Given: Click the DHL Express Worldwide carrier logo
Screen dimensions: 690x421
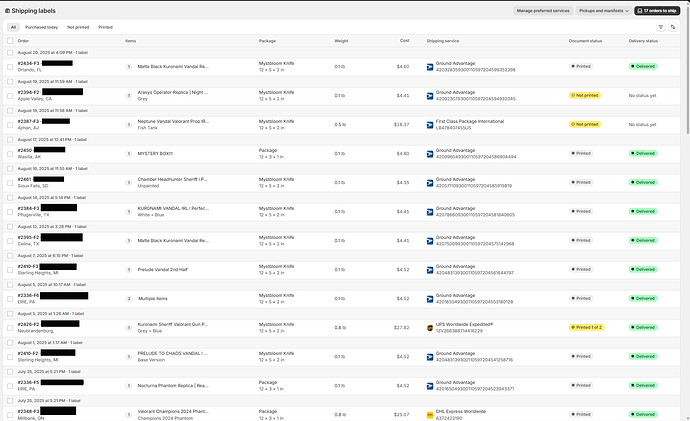Looking at the screenshot, I should (430, 414).
